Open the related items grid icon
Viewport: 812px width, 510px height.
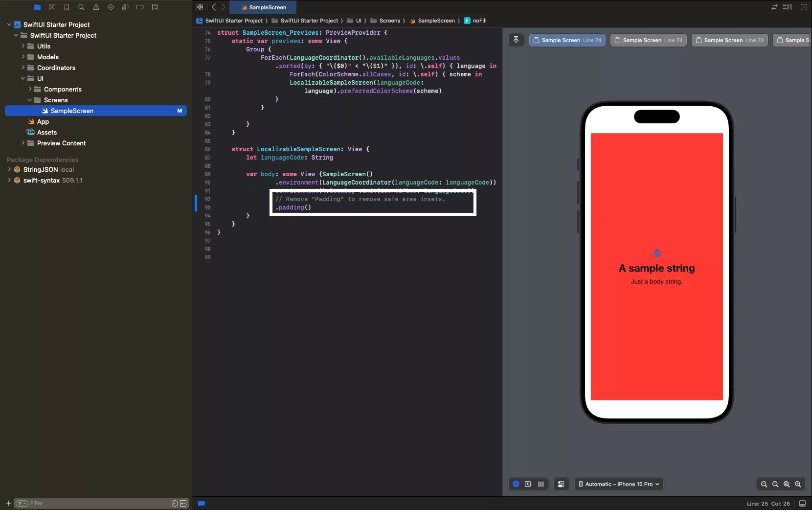(200, 7)
